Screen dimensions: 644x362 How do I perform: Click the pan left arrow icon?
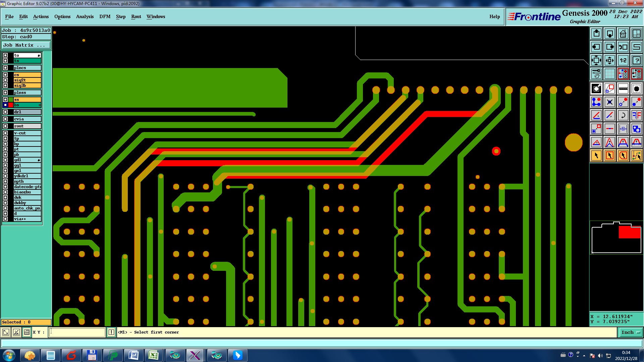coord(596,47)
